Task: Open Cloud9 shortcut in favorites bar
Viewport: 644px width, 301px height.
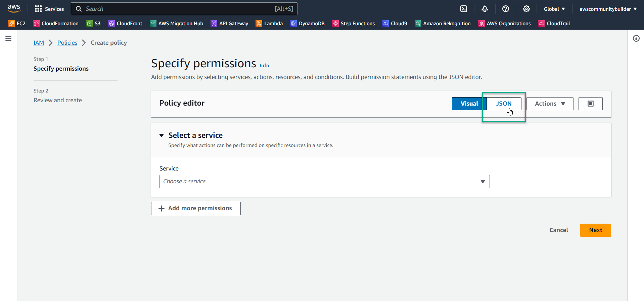Action: click(395, 24)
